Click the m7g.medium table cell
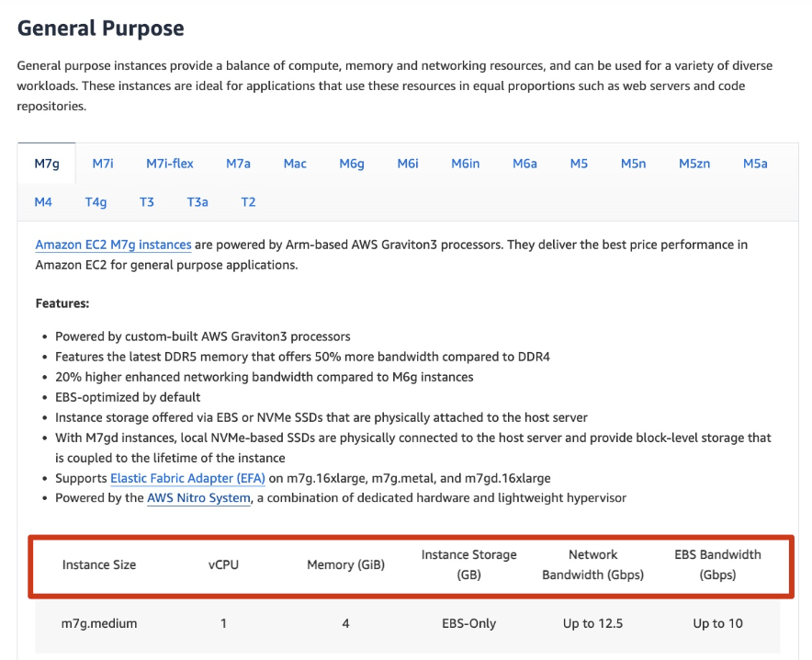Viewport: 812px width, 660px height. (x=99, y=623)
